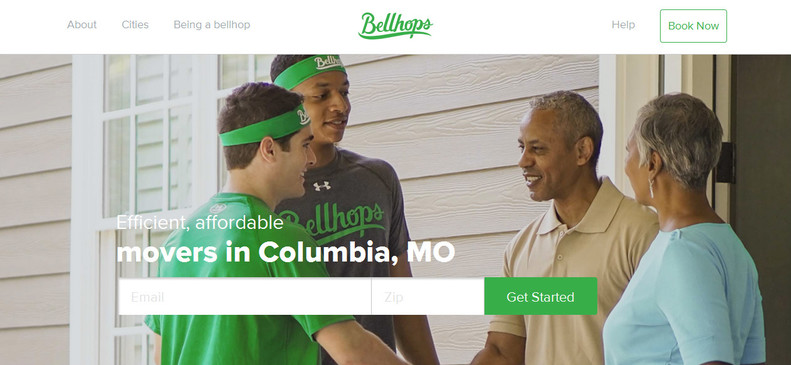Click the green Get Started button

[540, 296]
